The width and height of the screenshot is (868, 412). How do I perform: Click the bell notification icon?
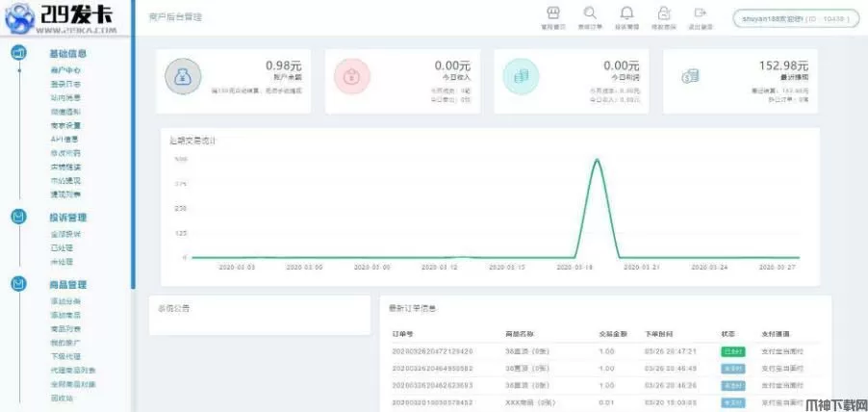(x=627, y=13)
